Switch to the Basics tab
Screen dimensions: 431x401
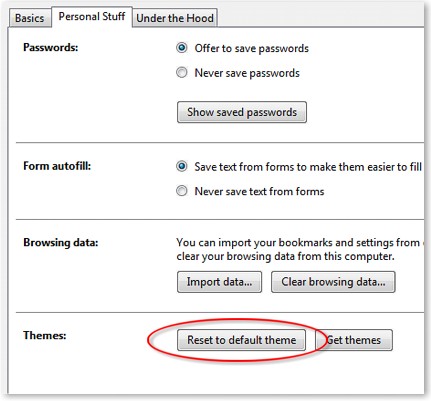30,18
